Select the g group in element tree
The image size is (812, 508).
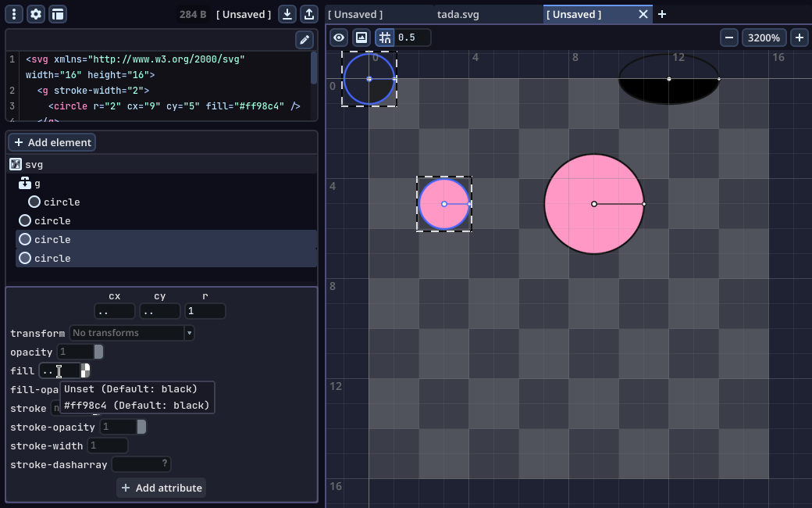point(37,183)
